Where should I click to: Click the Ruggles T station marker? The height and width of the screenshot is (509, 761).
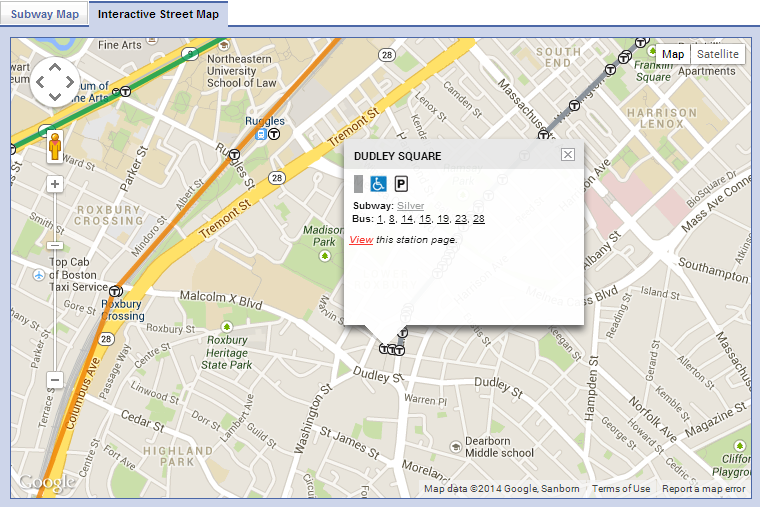coord(274,134)
